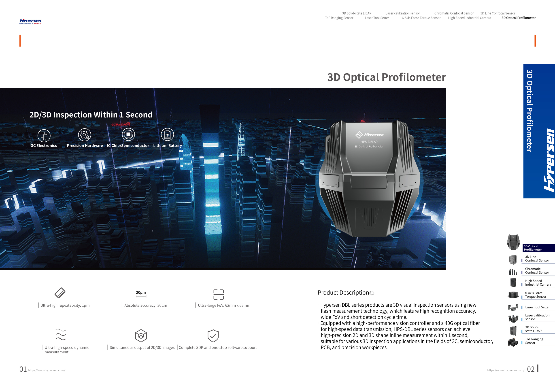Open the 3D Line Confocal Sensor thumbnail
This screenshot has height=392, width=555.
click(x=513, y=260)
